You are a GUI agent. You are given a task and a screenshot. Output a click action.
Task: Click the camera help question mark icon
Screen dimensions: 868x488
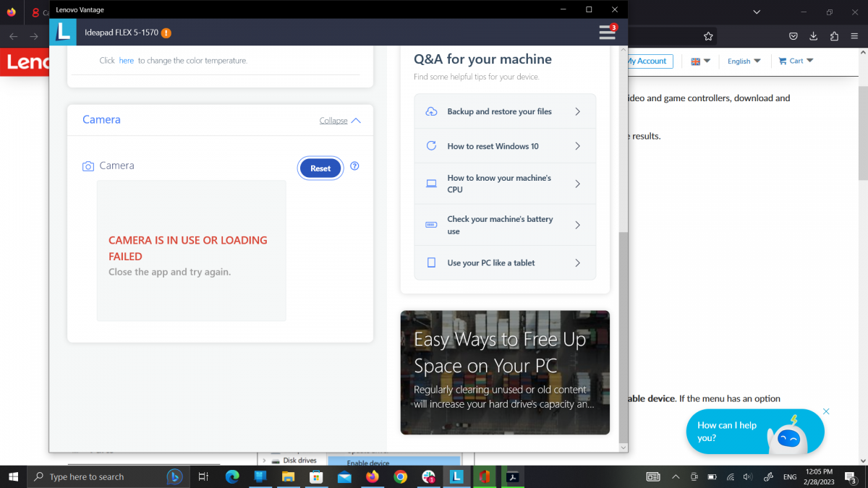click(354, 166)
